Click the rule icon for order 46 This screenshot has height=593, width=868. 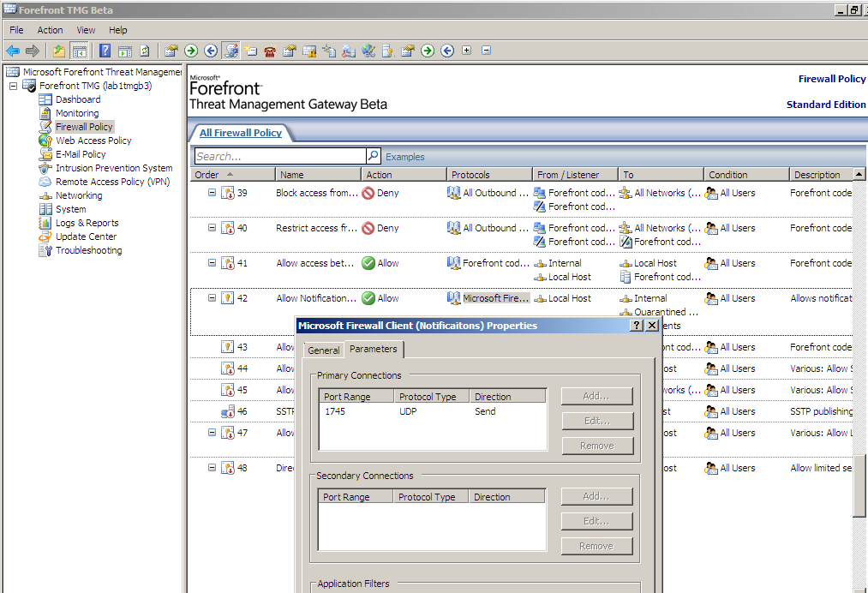(x=228, y=412)
